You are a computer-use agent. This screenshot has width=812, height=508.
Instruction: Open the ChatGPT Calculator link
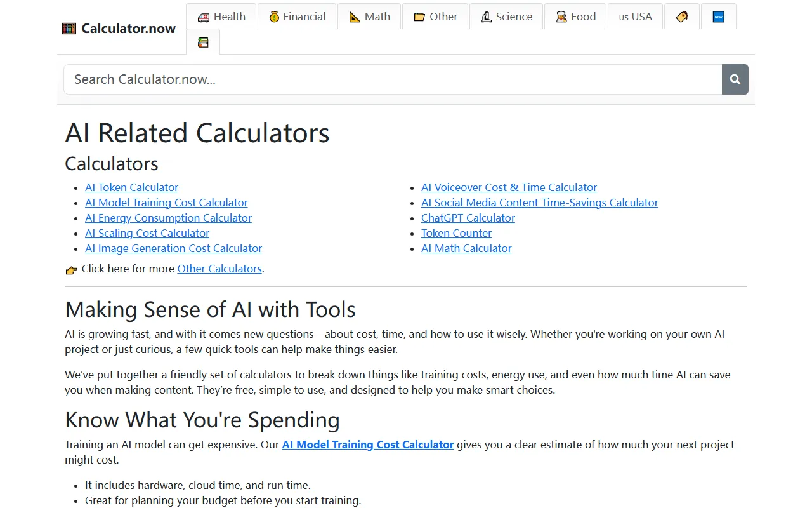point(468,218)
